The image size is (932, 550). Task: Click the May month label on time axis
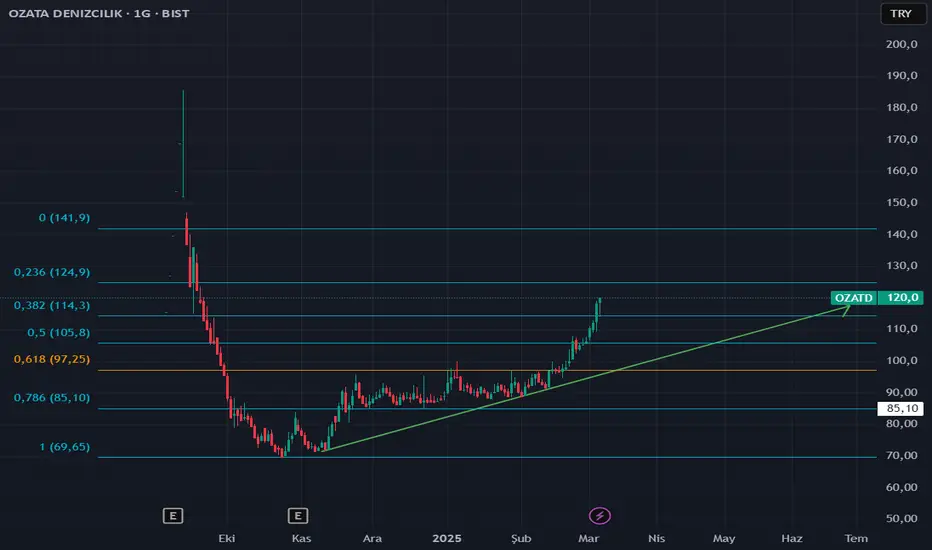tap(724, 538)
